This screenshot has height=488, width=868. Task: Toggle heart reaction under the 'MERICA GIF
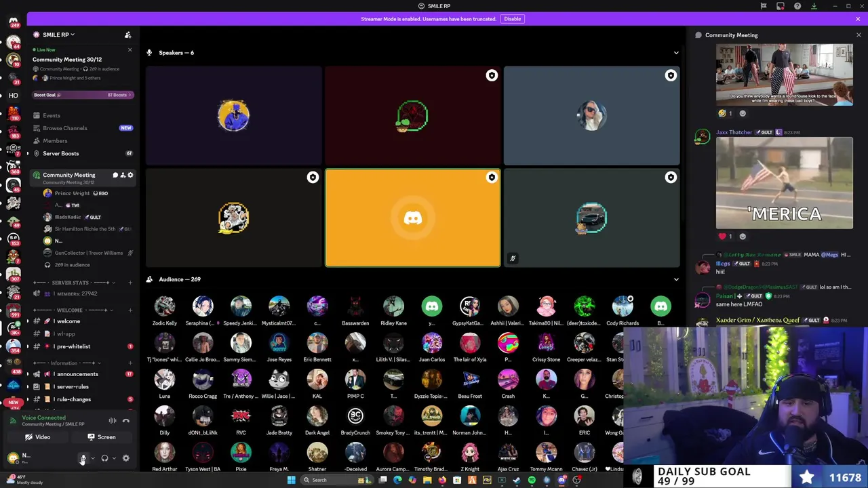(724, 237)
